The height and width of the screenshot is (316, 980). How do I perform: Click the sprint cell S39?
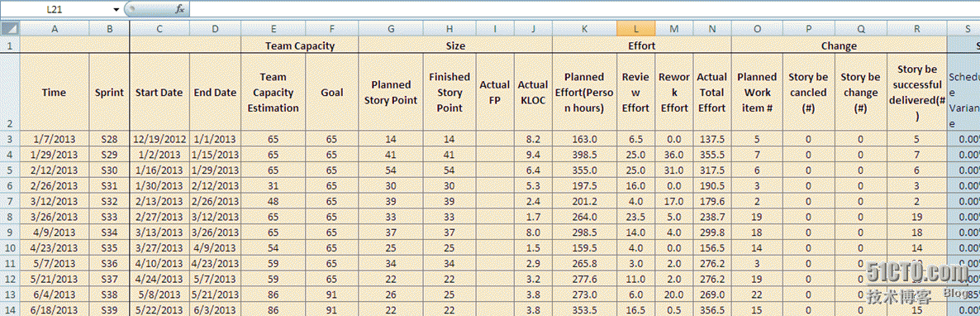pyautogui.click(x=109, y=309)
